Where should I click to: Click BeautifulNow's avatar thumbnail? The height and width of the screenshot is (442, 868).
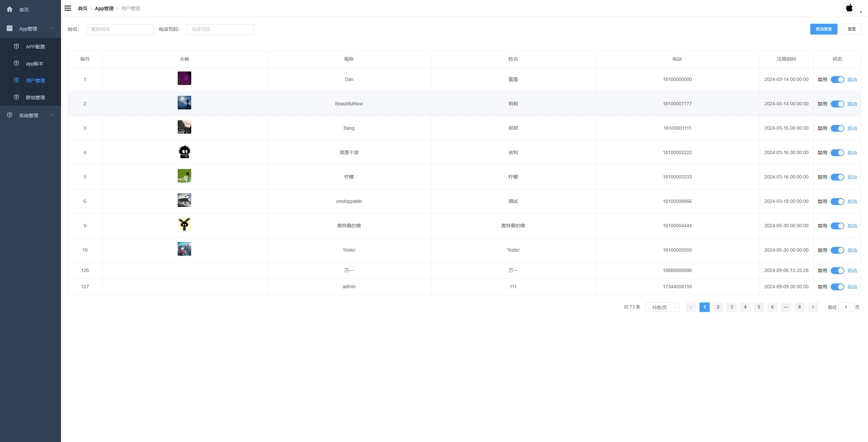click(x=184, y=103)
